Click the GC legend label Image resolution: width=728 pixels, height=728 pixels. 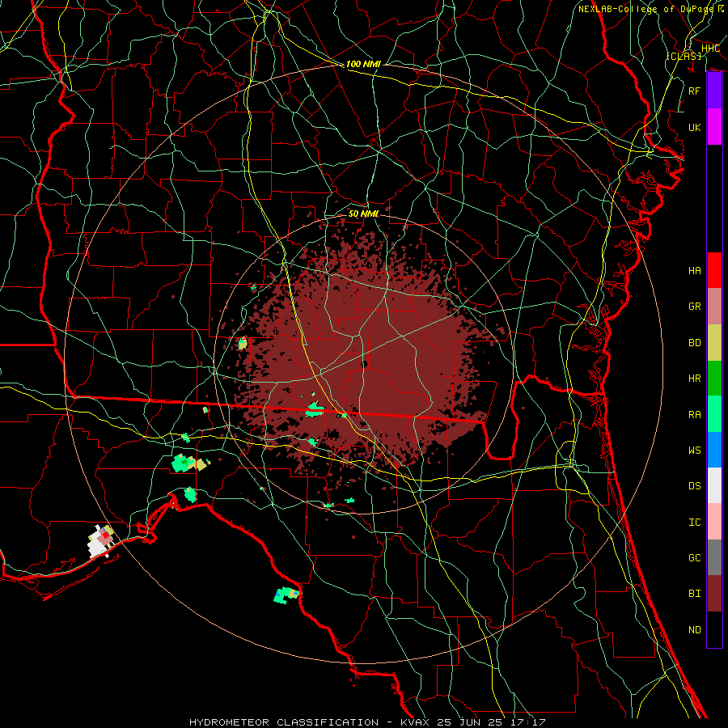click(695, 558)
